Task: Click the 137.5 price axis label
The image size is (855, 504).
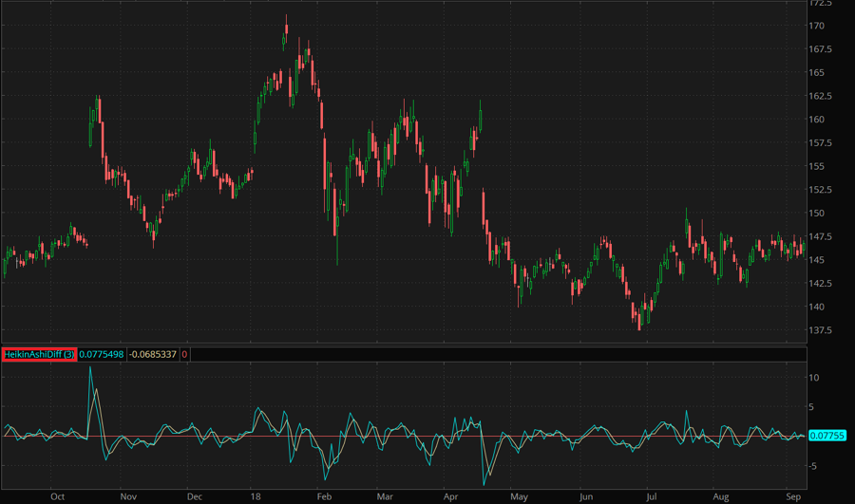Action: coord(820,330)
